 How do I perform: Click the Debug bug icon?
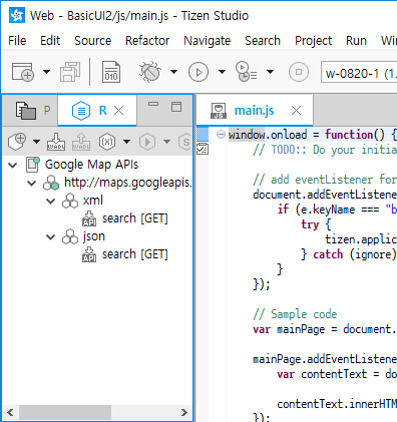click(150, 72)
